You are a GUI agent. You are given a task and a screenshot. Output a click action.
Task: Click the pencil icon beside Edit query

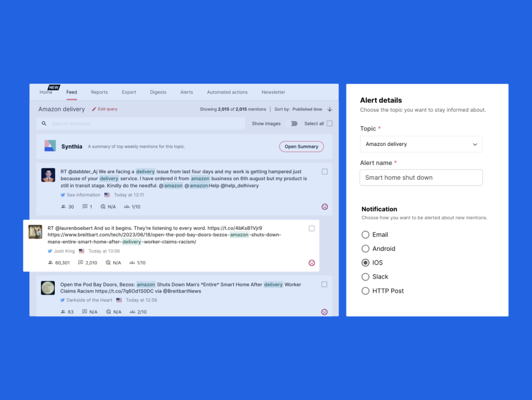pyautogui.click(x=94, y=109)
